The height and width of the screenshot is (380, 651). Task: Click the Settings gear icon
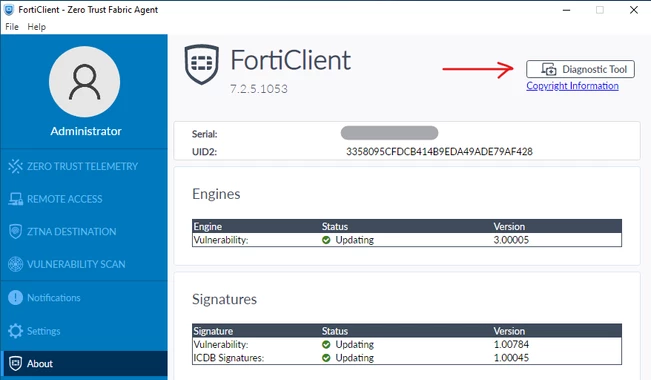coord(15,331)
